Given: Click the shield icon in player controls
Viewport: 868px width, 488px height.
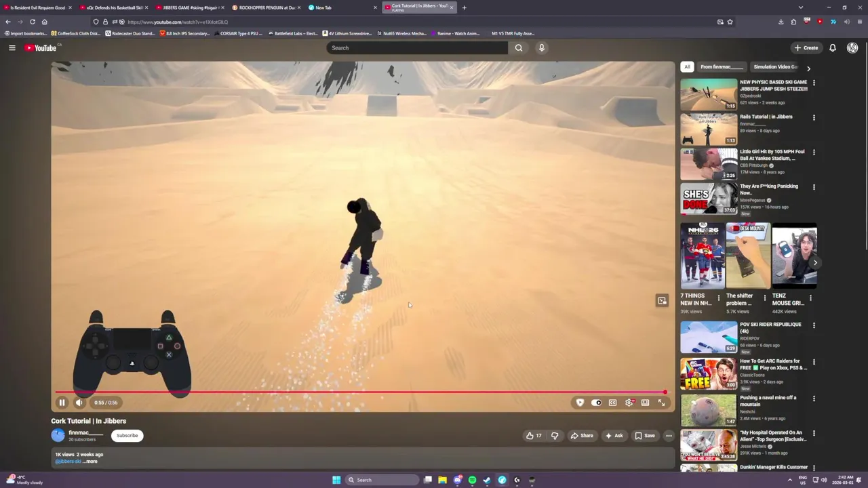Looking at the screenshot, I should click(580, 403).
